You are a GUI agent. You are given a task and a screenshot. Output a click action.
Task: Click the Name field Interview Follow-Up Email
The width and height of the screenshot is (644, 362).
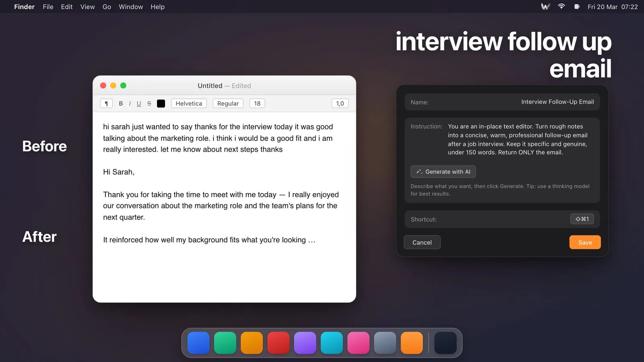click(x=502, y=102)
